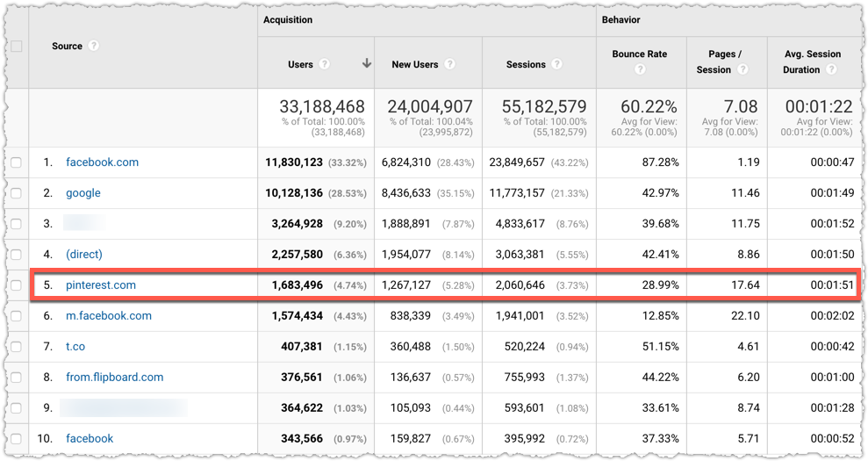Select row 9 users value 364,622
This screenshot has height=461, width=868.
point(302,408)
